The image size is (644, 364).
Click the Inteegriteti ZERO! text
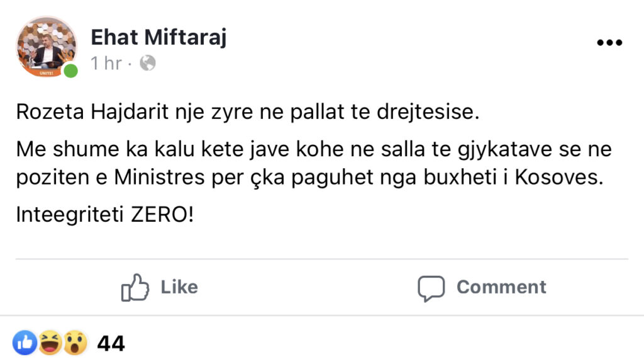coord(105,215)
